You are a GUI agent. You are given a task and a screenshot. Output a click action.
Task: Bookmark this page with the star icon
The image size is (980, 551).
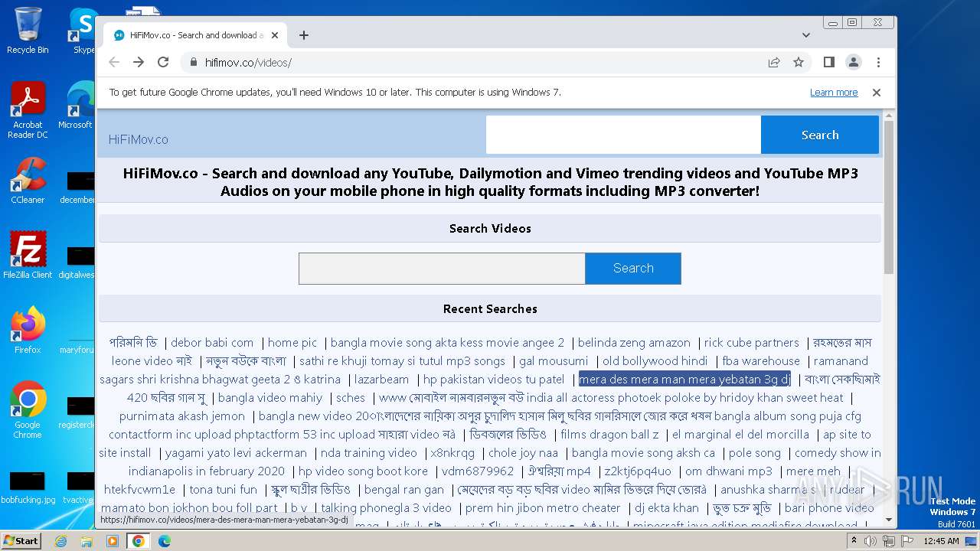click(x=799, y=62)
